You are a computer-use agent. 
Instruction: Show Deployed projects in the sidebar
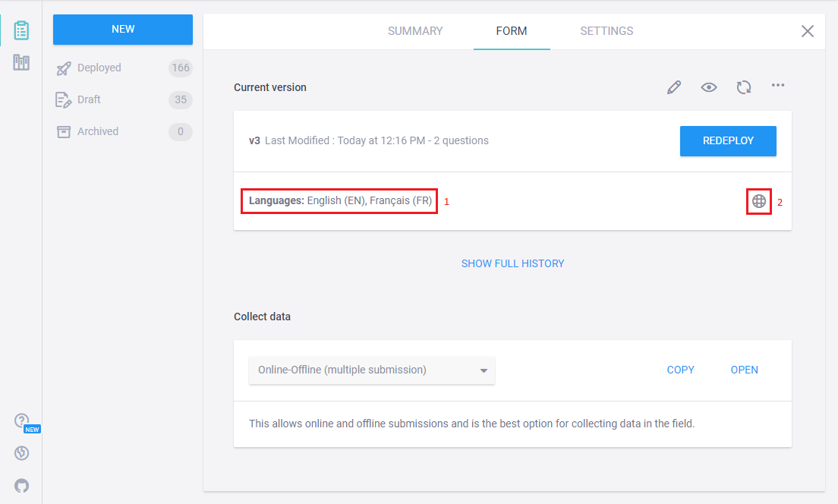click(97, 68)
